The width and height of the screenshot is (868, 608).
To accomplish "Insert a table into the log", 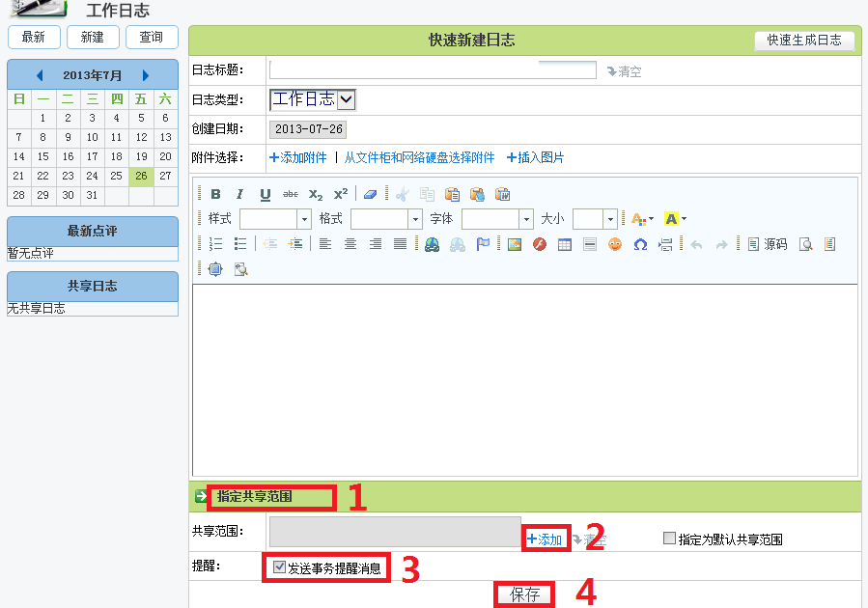I will (565, 244).
